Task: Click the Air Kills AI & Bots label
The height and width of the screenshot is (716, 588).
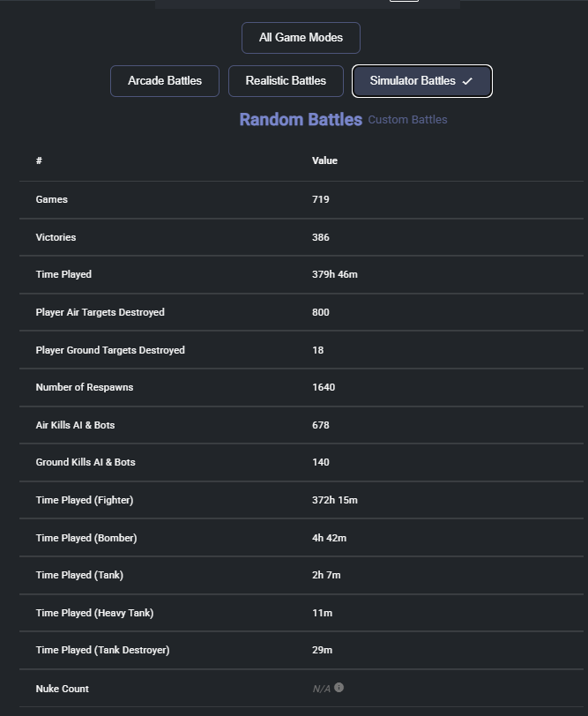Action: click(75, 425)
